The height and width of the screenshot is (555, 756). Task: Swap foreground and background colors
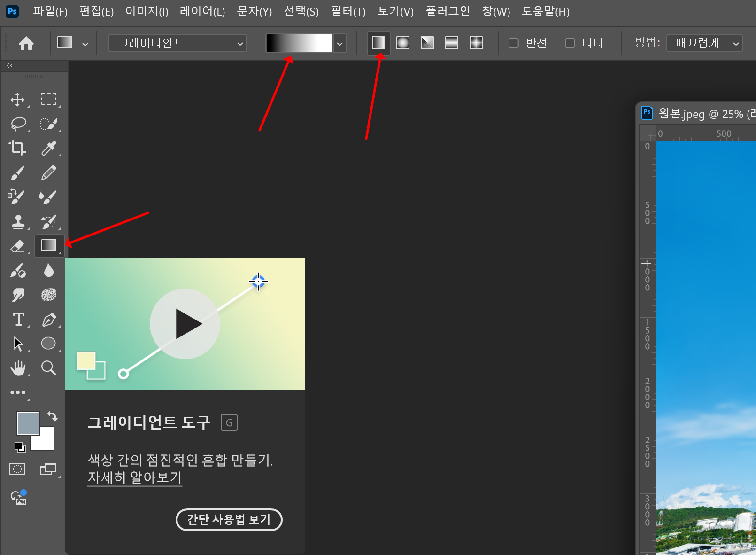pyautogui.click(x=53, y=417)
